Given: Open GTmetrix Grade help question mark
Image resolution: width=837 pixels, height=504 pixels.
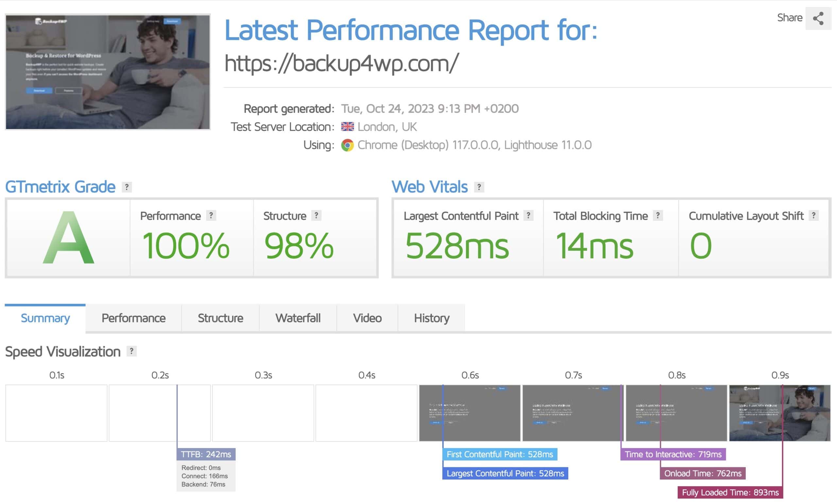Looking at the screenshot, I should tap(127, 187).
